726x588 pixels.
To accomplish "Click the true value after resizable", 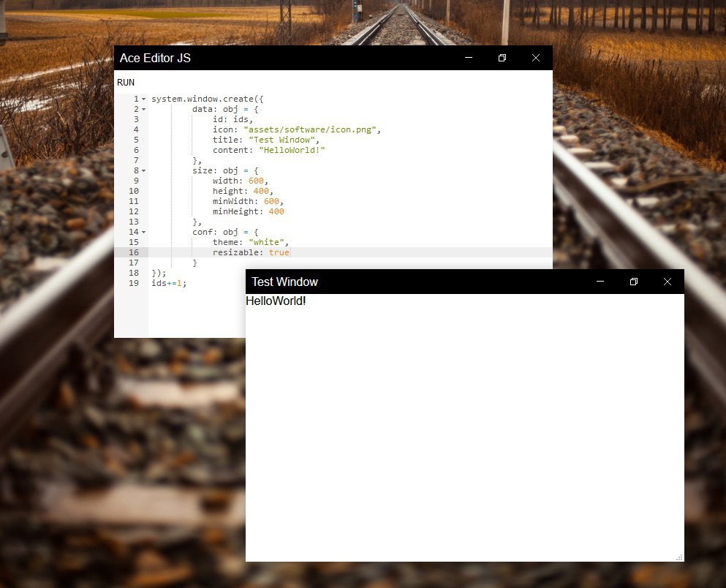I will (279, 252).
